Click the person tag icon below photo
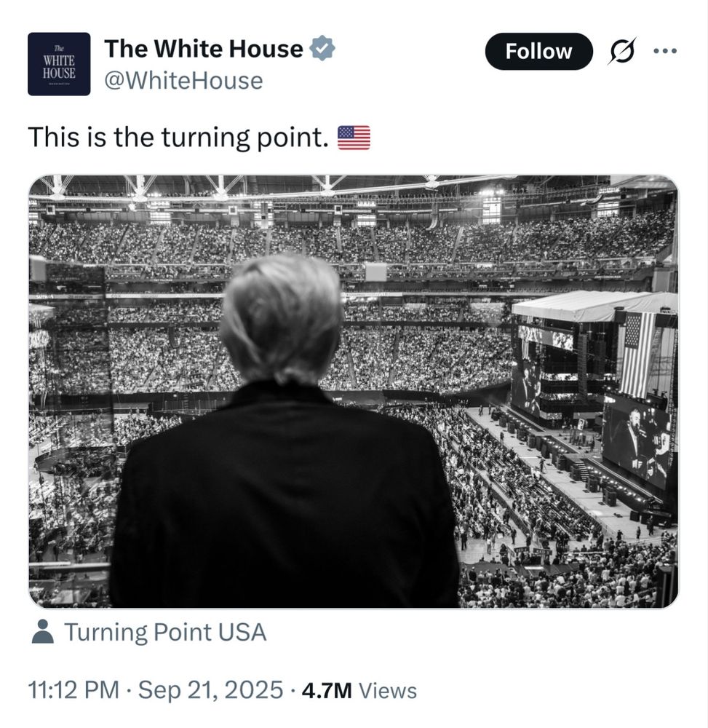Viewport: 708px width, 728px height. pyautogui.click(x=43, y=632)
